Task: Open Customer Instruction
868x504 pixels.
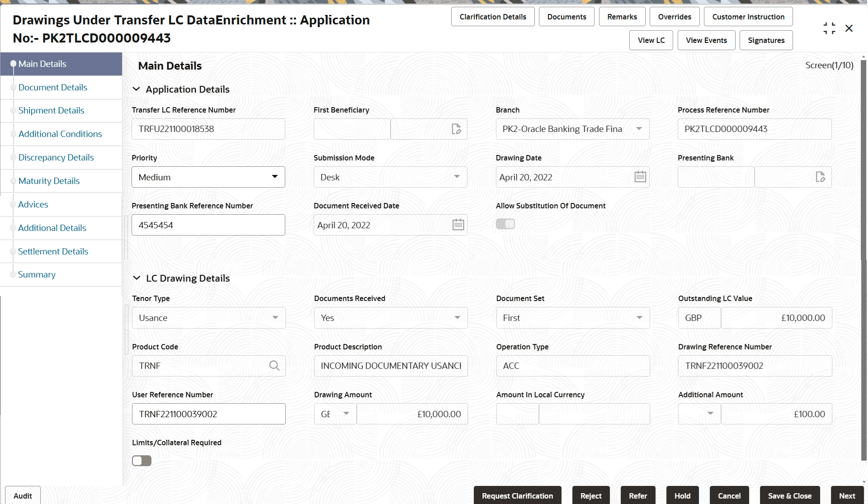Action: point(748,16)
